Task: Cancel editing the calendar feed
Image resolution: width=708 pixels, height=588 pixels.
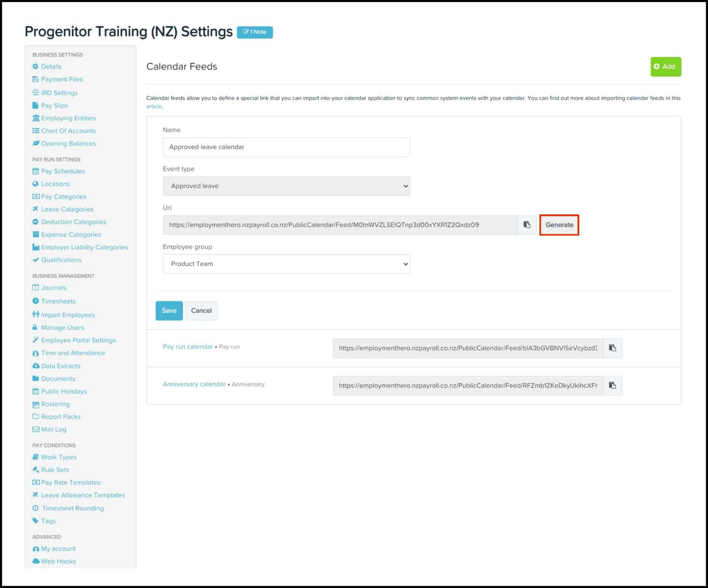Action: pyautogui.click(x=201, y=310)
